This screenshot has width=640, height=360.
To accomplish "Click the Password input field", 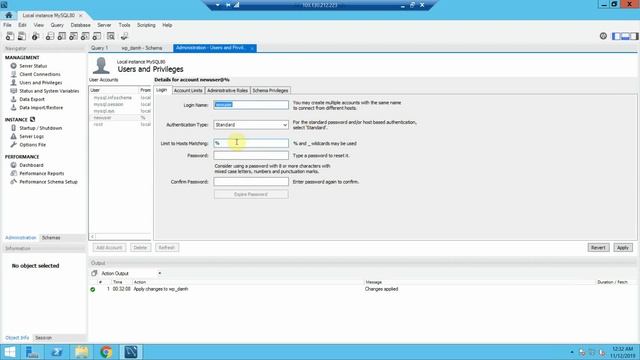I will [251, 156].
